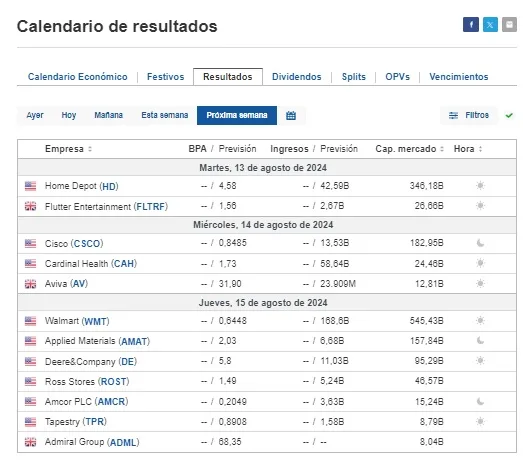This screenshot has width=523, height=469.
Task: Click the UK flag beside Flutter Entertainment
Action: [30, 206]
